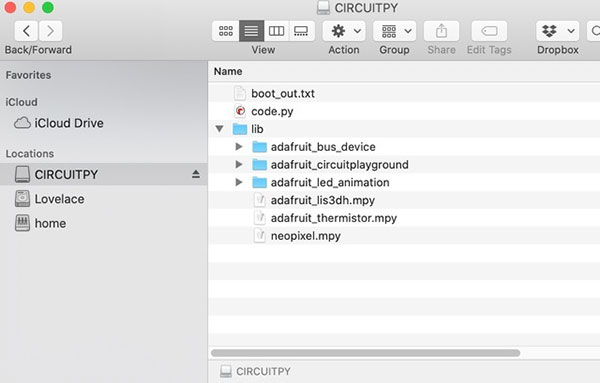Viewport: 600px width, 383px height.
Task: Click the Edit Tags button
Action: click(489, 31)
